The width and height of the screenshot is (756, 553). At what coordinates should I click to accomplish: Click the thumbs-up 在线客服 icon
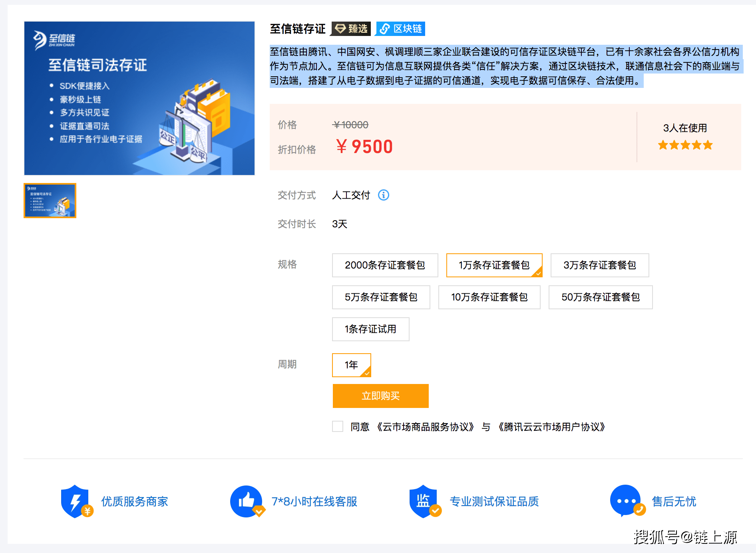click(247, 501)
